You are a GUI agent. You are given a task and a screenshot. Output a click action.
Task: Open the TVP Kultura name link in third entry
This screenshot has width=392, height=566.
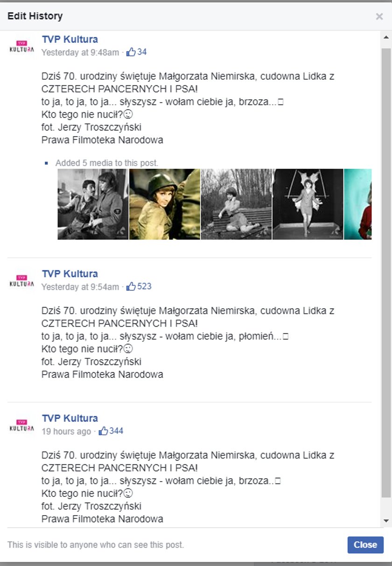(x=70, y=418)
